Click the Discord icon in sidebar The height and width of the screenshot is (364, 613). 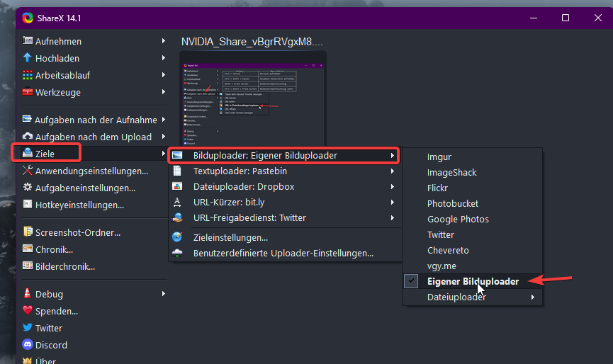[x=28, y=345]
